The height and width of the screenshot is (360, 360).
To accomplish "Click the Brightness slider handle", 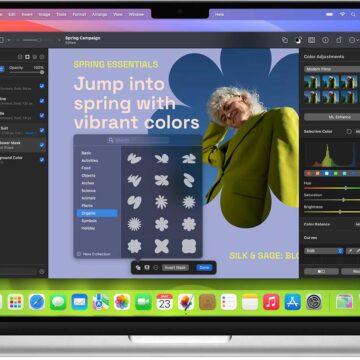I will (340, 212).
